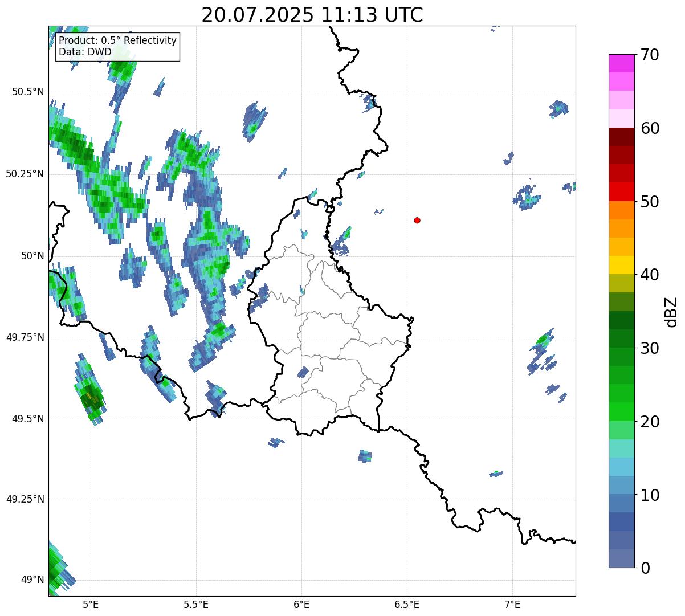Pick the slate blue swatch just above 0

(622, 558)
